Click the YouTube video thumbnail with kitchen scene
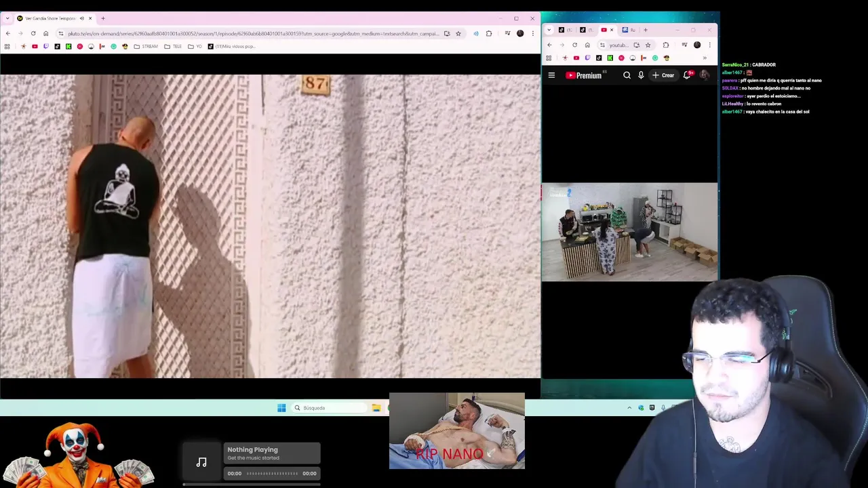868x488 pixels. [x=629, y=232]
